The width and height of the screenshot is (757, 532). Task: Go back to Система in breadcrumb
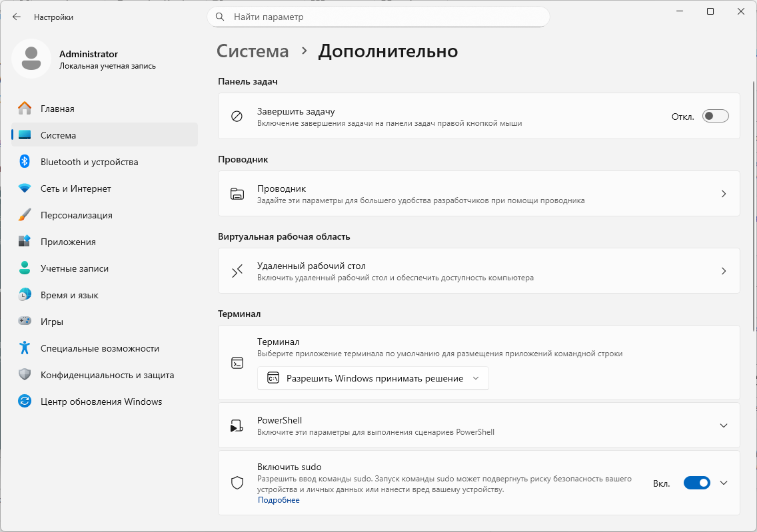coord(253,51)
